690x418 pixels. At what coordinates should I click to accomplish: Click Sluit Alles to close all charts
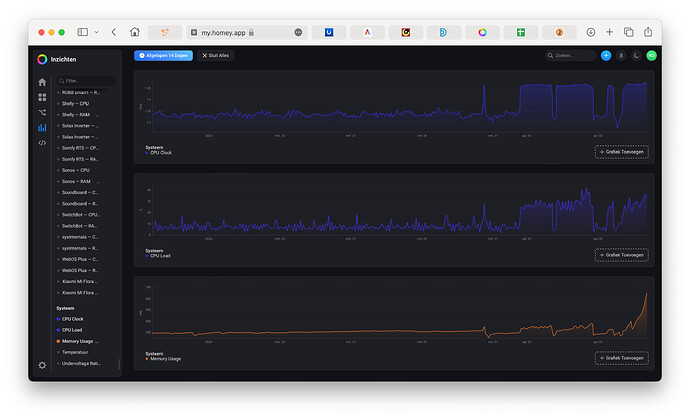coord(216,55)
